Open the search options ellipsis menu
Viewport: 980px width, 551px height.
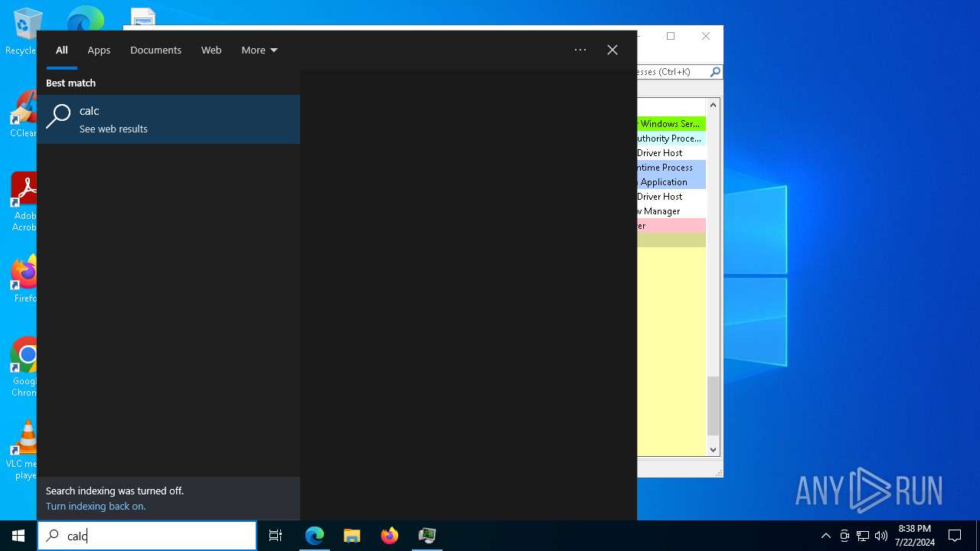[x=580, y=50]
